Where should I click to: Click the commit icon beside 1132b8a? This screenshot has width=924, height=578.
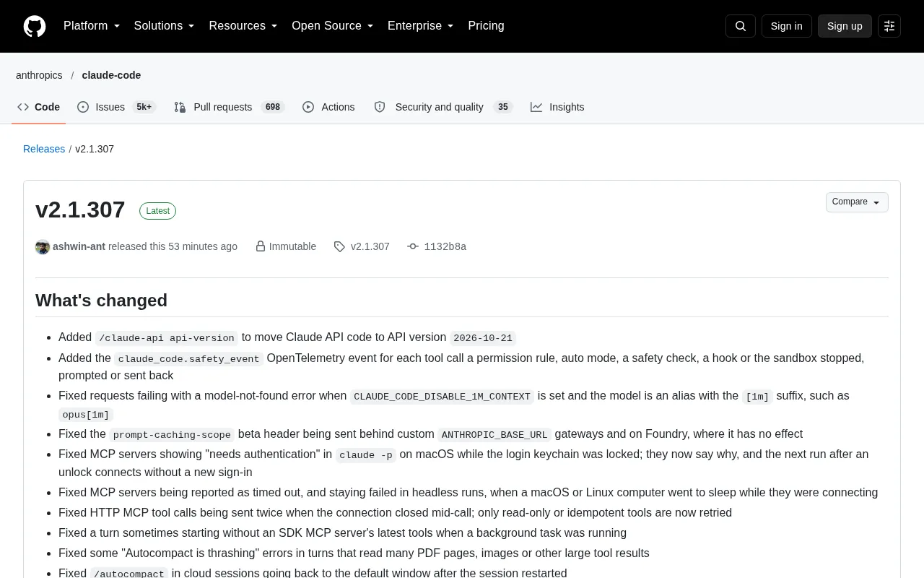point(413,246)
